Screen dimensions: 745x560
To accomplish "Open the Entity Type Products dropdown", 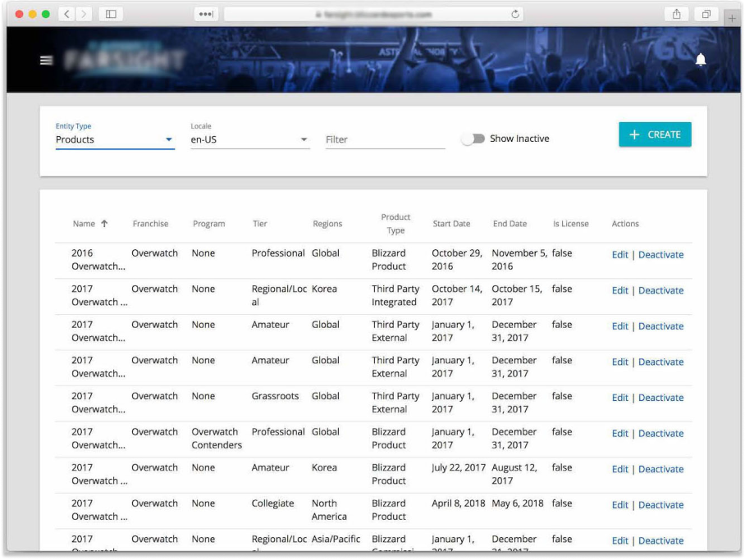I will 115,139.
